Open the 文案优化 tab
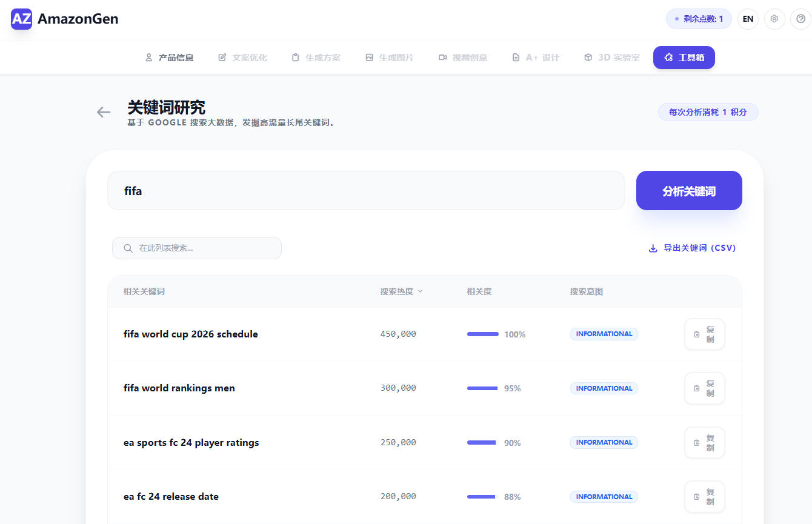The height and width of the screenshot is (524, 812). [x=242, y=58]
